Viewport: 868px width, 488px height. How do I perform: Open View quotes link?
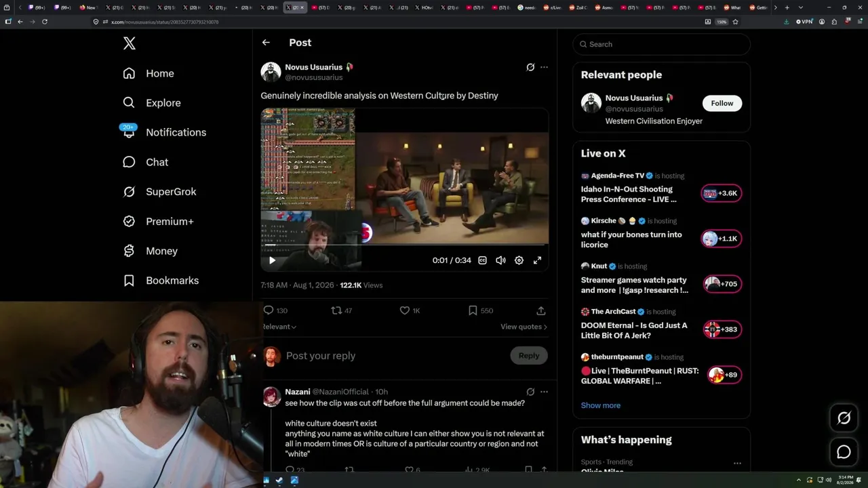coord(524,327)
